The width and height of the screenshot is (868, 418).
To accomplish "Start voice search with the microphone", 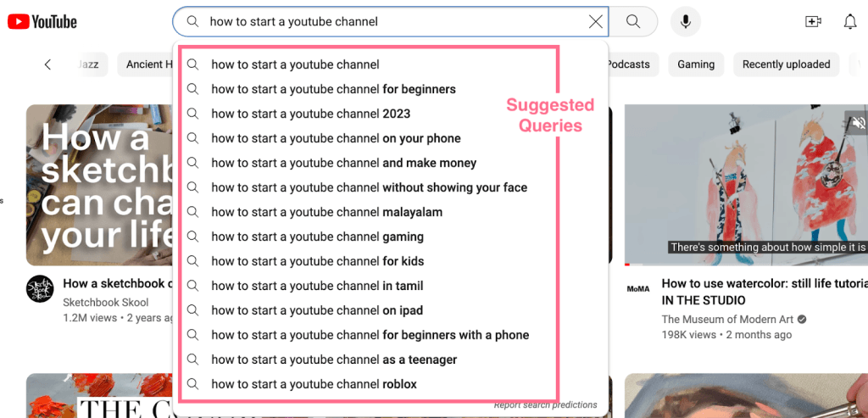I will (685, 21).
